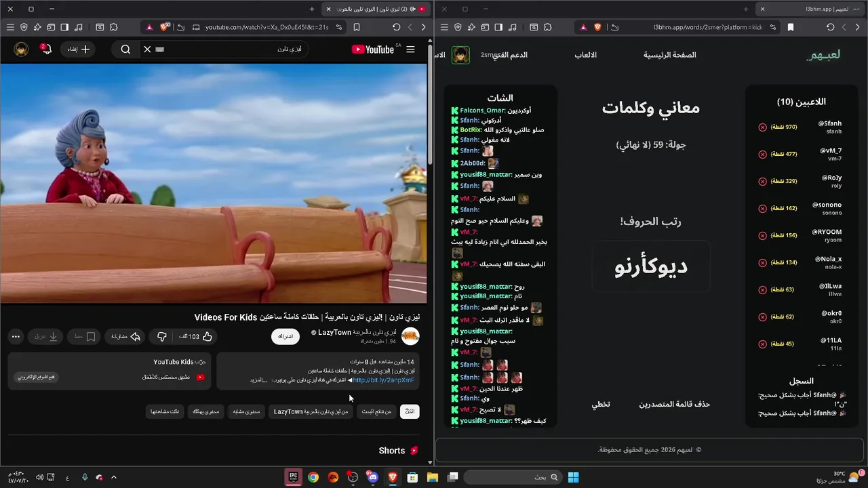
Task: Bookmark the YouTube page
Action: pos(357,27)
